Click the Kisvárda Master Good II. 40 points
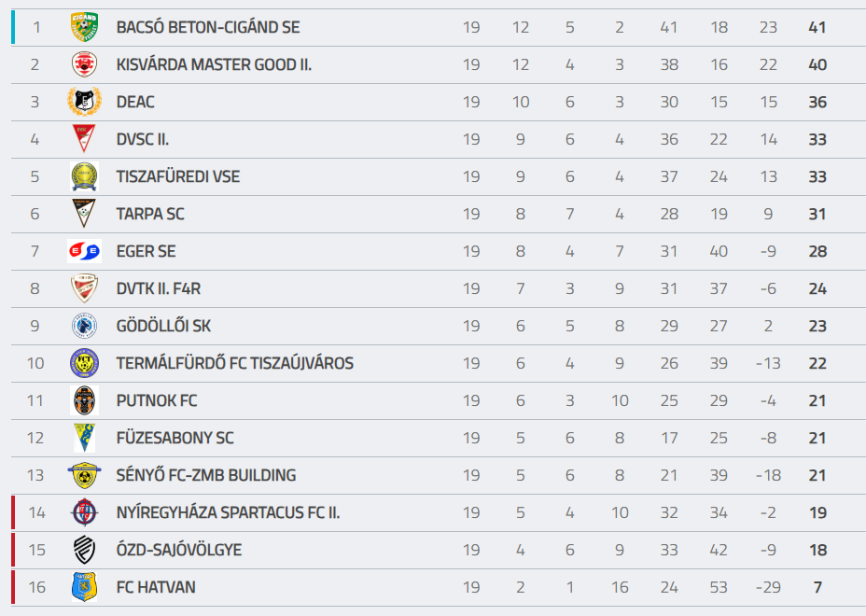 tap(817, 64)
